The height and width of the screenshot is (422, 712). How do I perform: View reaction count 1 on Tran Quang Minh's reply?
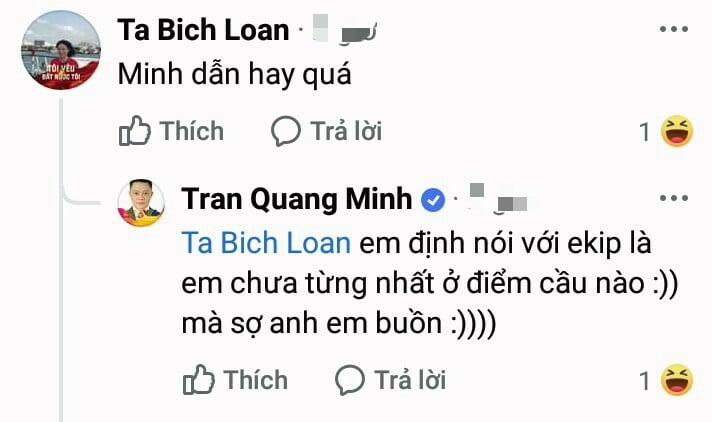[x=644, y=381]
